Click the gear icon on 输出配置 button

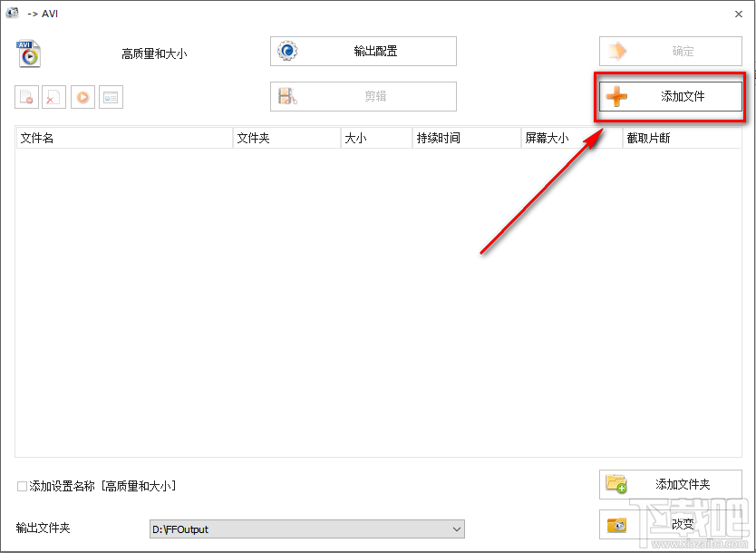[x=286, y=52]
